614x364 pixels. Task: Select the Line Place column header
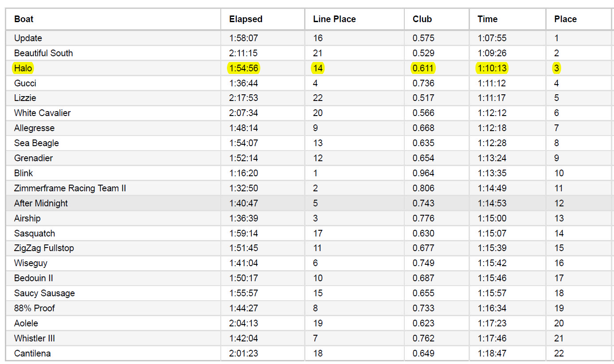coord(334,19)
